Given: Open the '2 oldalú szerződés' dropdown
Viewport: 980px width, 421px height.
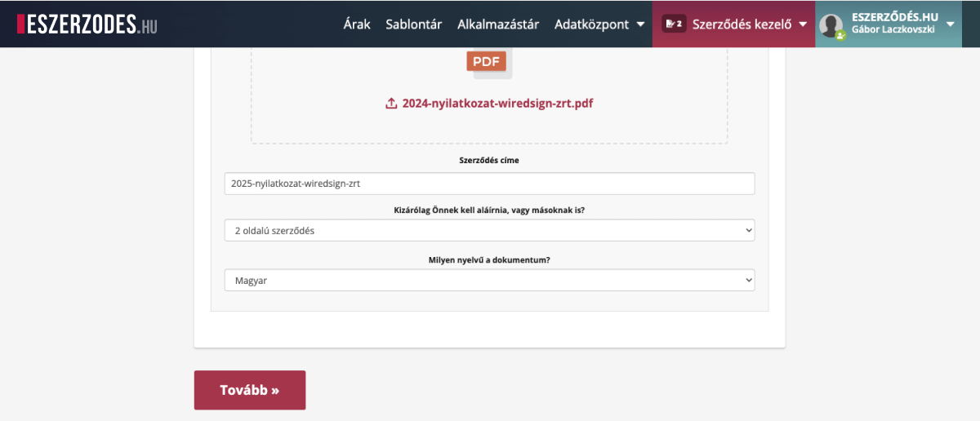Looking at the screenshot, I should 489,231.
